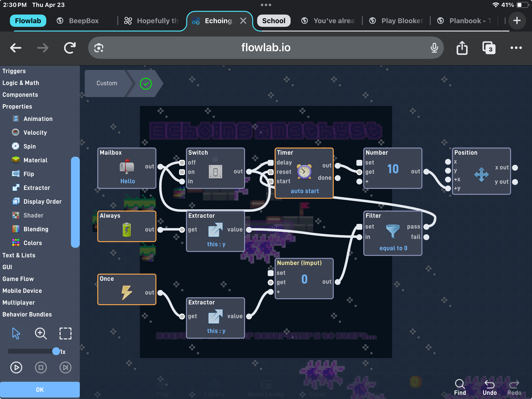Expand the Triggers category
The height and width of the screenshot is (399, 532).
point(14,71)
